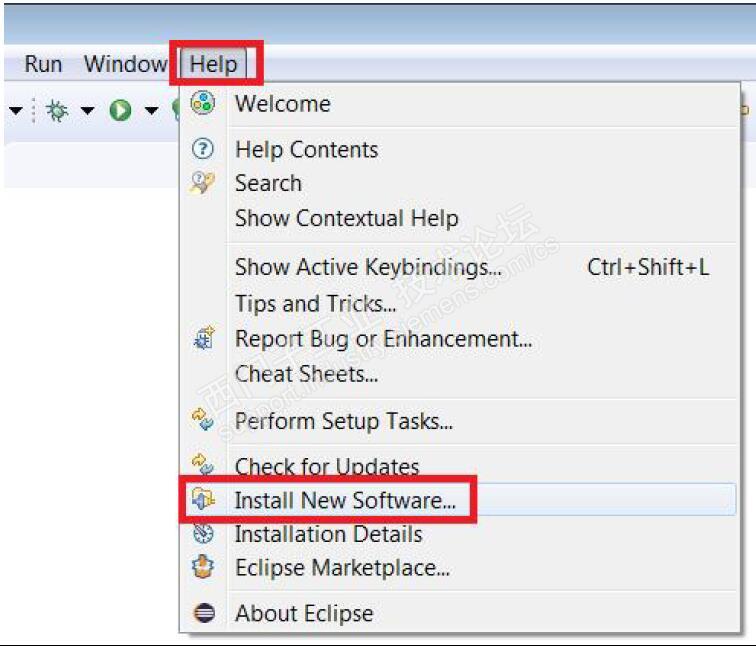The height and width of the screenshot is (646, 756).
Task: Open the Window menu
Action: coord(125,64)
